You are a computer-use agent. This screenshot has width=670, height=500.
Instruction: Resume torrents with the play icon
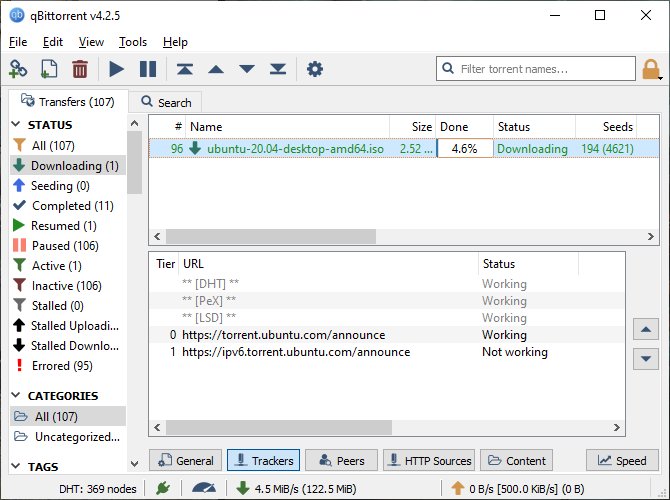pos(116,69)
